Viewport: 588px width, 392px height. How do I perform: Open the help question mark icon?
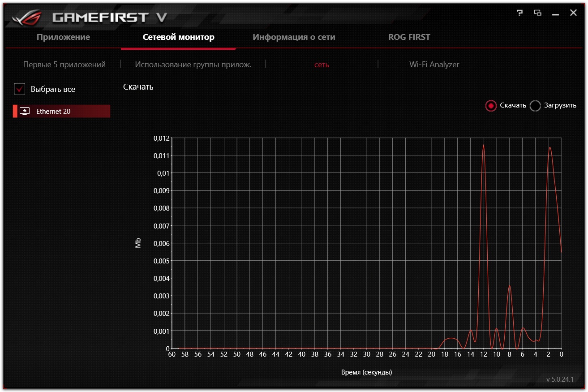pyautogui.click(x=520, y=13)
